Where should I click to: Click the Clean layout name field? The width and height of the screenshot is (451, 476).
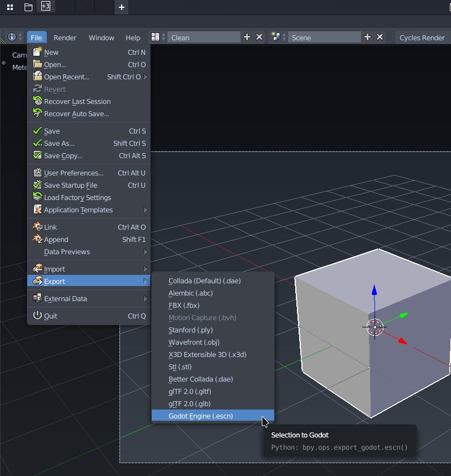coord(204,37)
